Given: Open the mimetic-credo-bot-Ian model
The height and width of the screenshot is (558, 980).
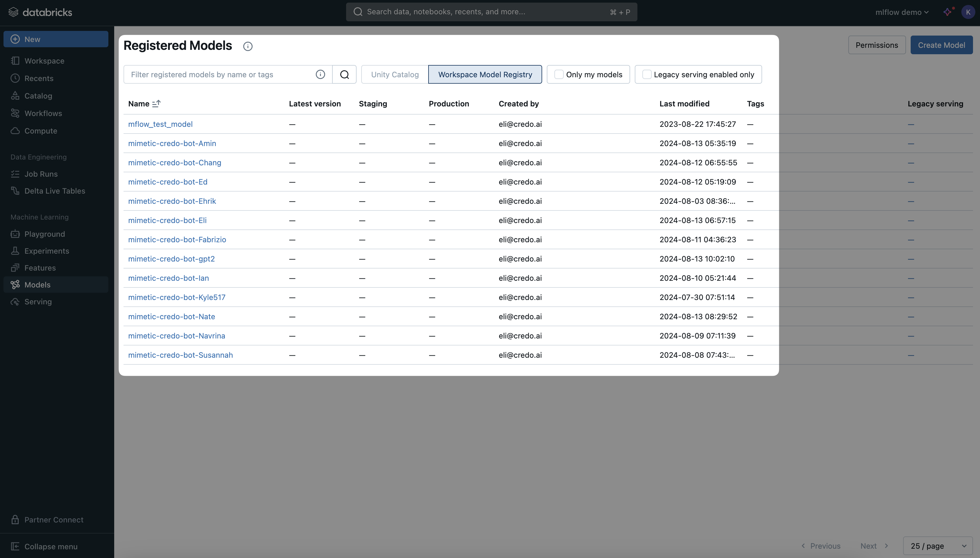Looking at the screenshot, I should tap(168, 278).
